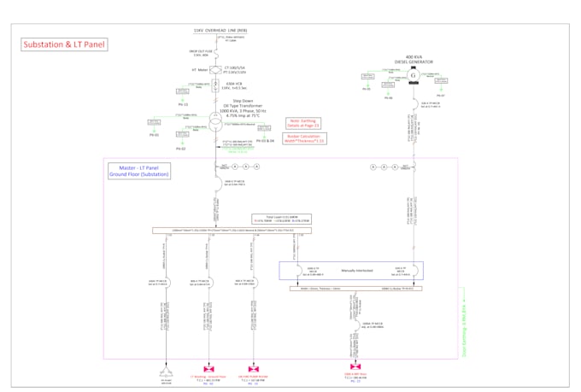581x392 pixels.
Task: Click the MCCB arc below the lower busbar
Action: coord(357,325)
